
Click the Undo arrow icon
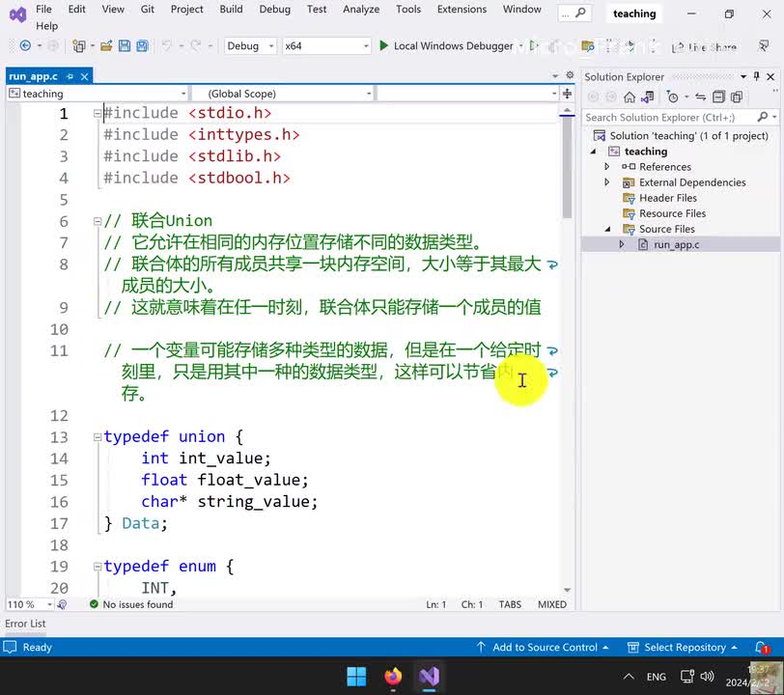pyautogui.click(x=167, y=46)
